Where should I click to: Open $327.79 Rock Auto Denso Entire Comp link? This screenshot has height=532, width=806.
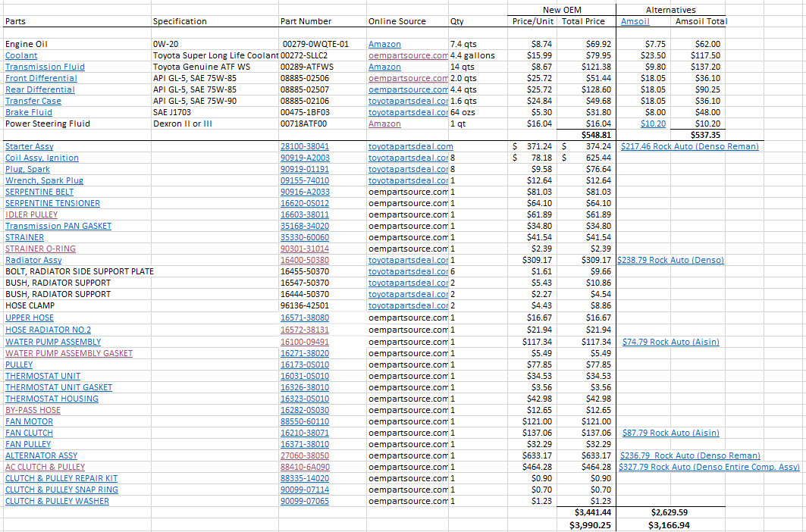pyautogui.click(x=709, y=467)
